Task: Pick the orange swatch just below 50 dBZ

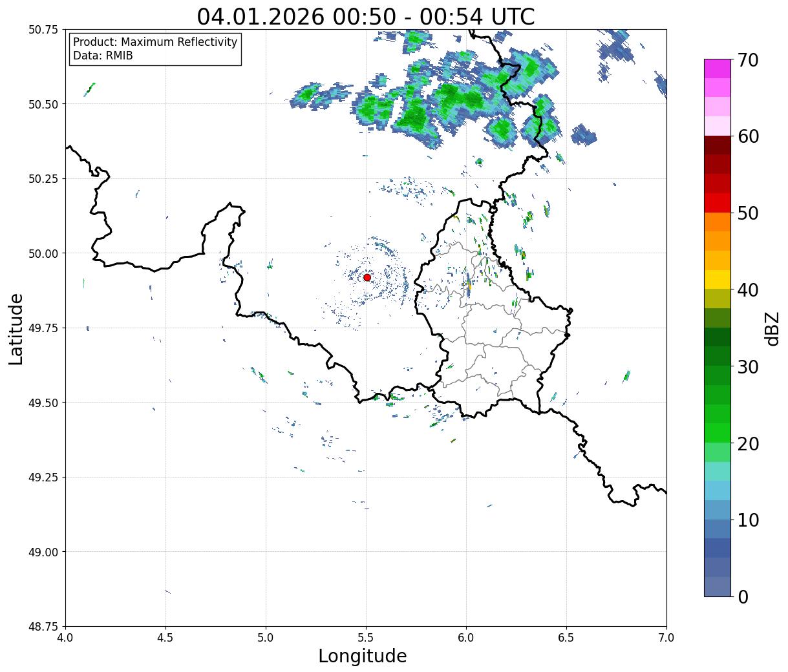Action: pos(718,222)
